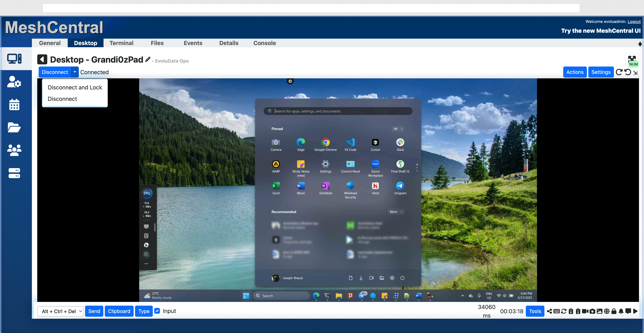The image size is (644, 333).
Task: Click the clipboard upload icon
Action: point(571,311)
